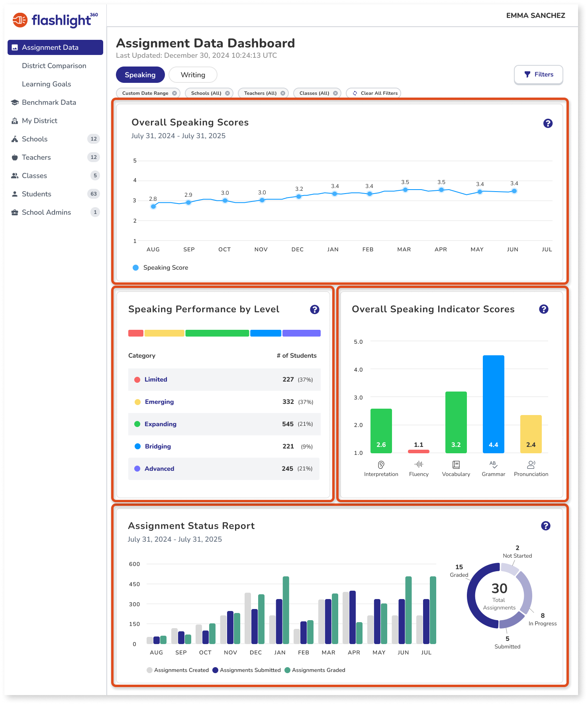Click the Pronunciation speaking head icon

(x=531, y=464)
